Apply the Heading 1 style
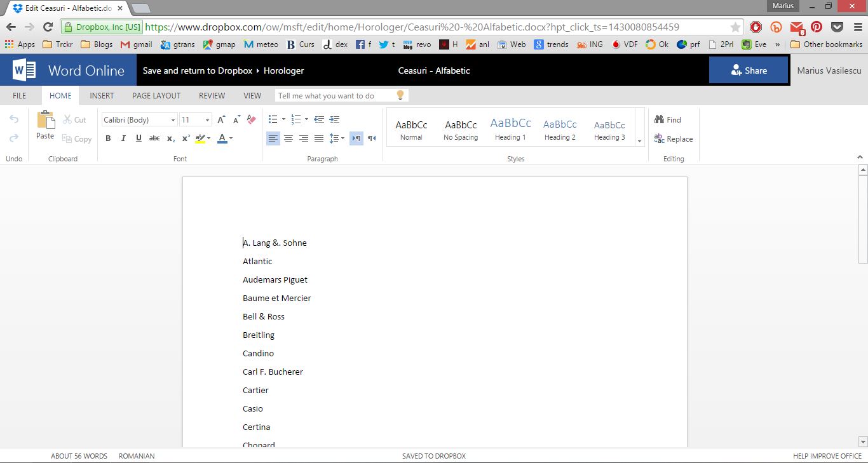Image resolution: width=868 pixels, height=463 pixels. tap(510, 130)
